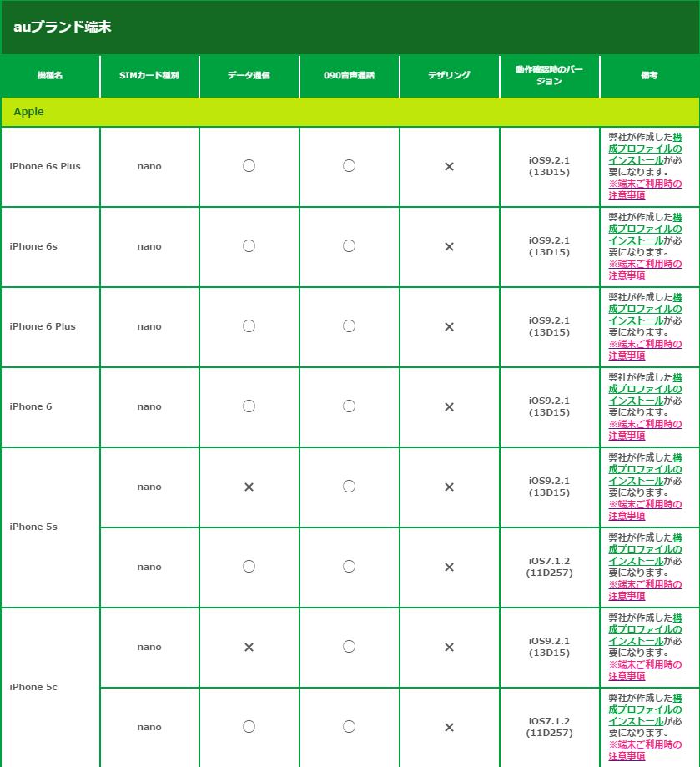Image resolution: width=700 pixels, height=767 pixels.
Task: Click データ通信 cross mark in iPhone 5s iOS9.2.1 row
Action: (249, 487)
